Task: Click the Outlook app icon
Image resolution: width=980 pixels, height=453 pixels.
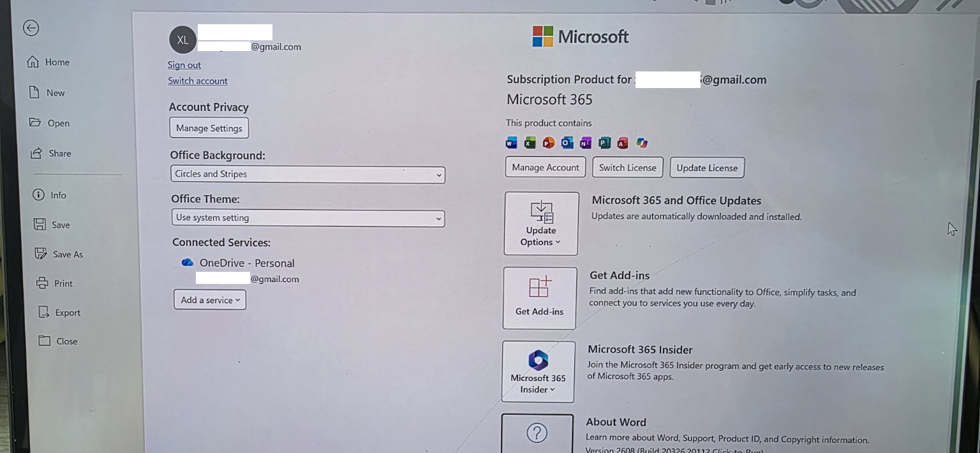Action: pyautogui.click(x=567, y=143)
